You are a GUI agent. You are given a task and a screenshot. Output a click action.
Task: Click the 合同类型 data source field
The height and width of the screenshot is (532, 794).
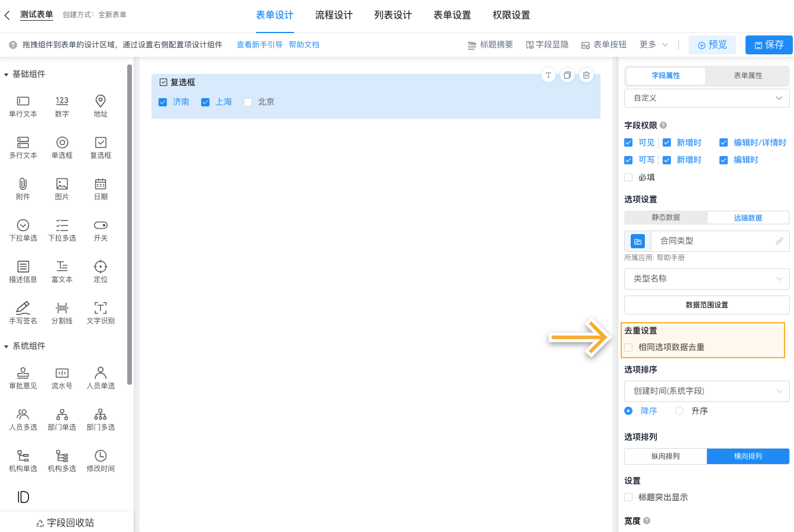click(713, 241)
